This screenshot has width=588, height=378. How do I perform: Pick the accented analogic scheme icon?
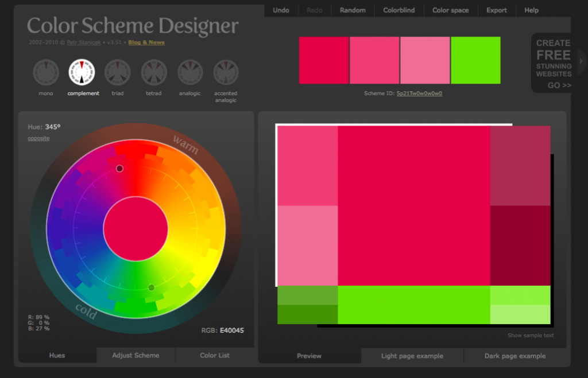click(226, 72)
